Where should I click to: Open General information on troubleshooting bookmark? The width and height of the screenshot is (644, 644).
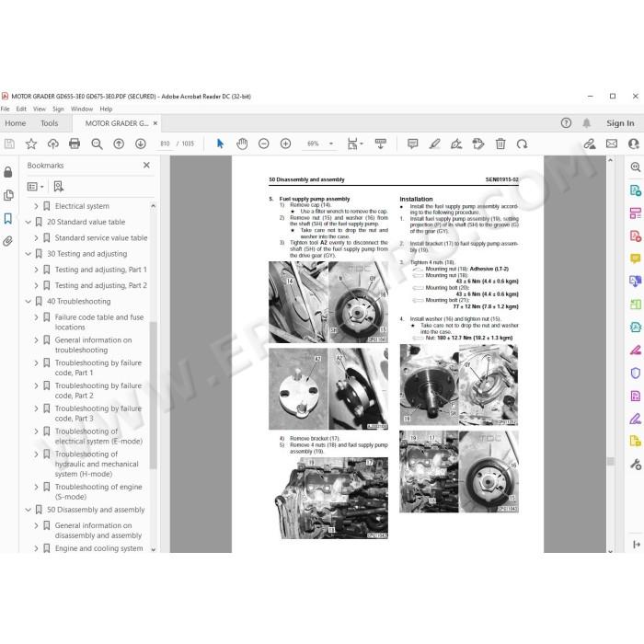(x=93, y=345)
